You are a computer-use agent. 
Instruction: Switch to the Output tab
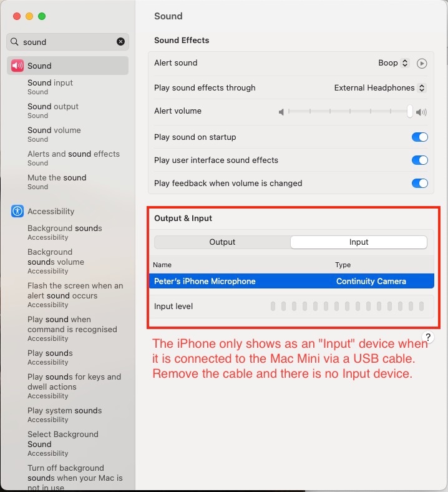pyautogui.click(x=222, y=242)
